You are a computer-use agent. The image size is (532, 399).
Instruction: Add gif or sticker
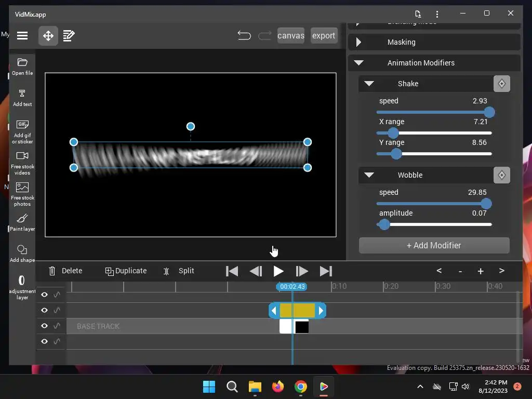[x=22, y=132]
